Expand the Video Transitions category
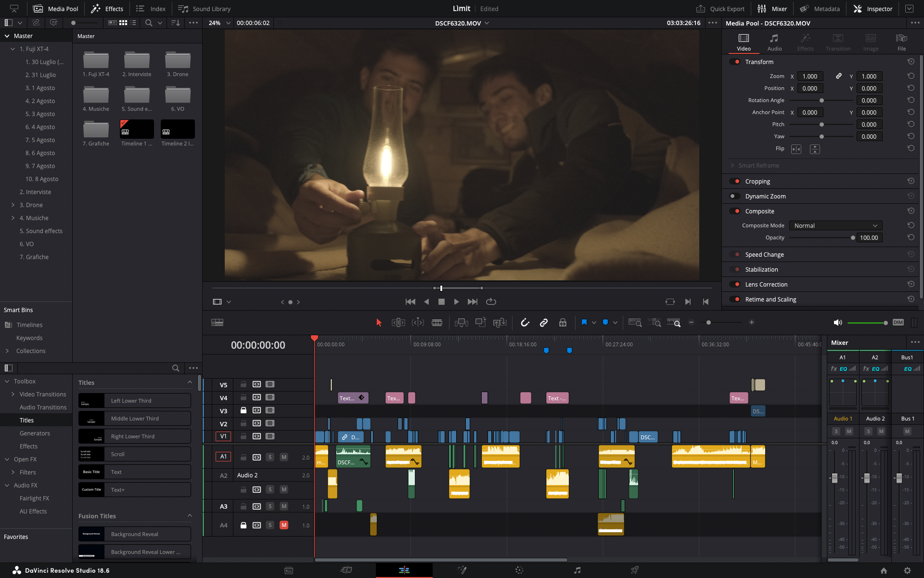Screen dimensions: 924x578 click(x=13, y=394)
